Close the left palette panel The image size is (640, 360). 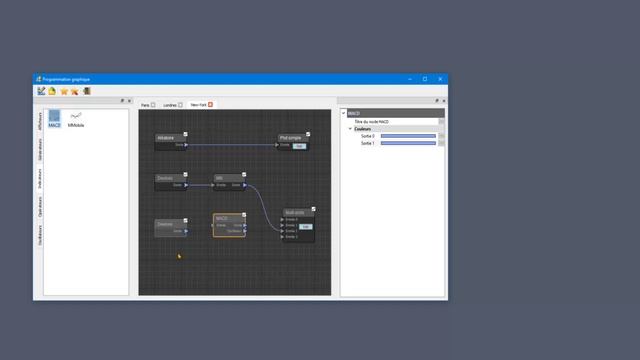point(129,100)
